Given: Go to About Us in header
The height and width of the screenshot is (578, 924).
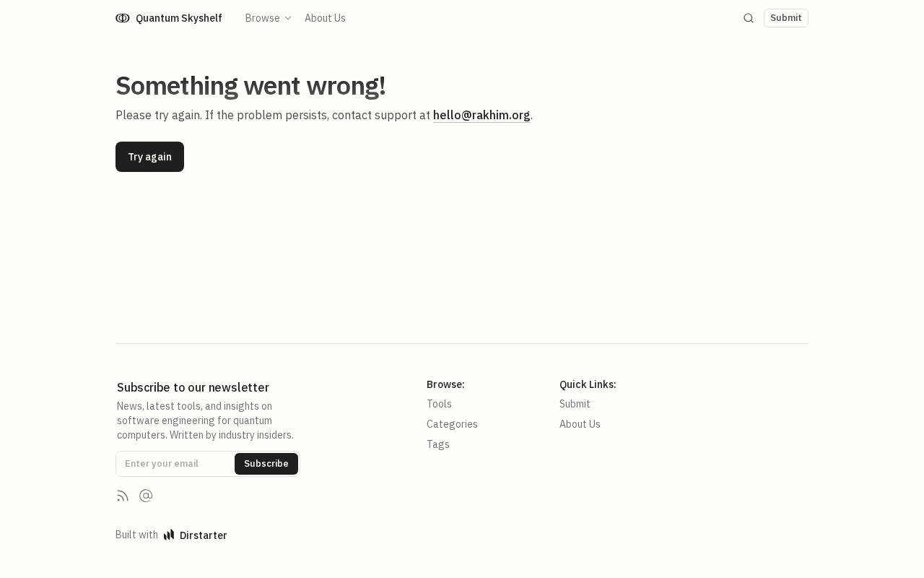Looking at the screenshot, I should point(325,18).
